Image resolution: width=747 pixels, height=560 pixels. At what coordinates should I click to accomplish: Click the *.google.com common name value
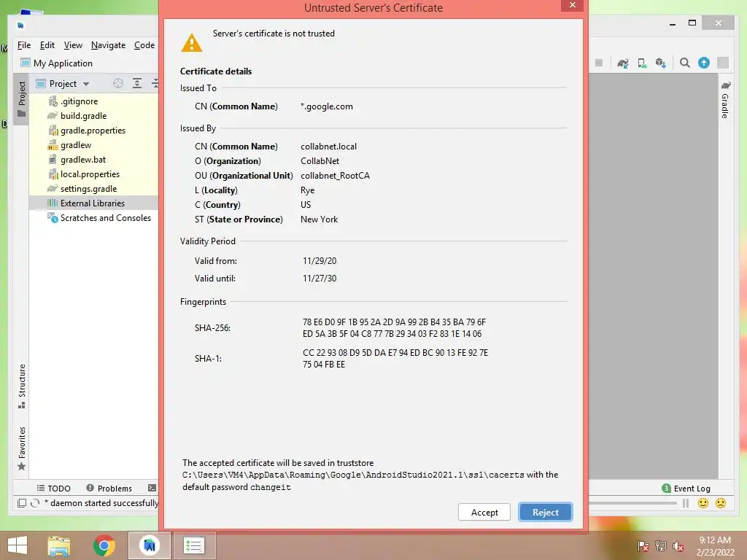[x=327, y=106]
